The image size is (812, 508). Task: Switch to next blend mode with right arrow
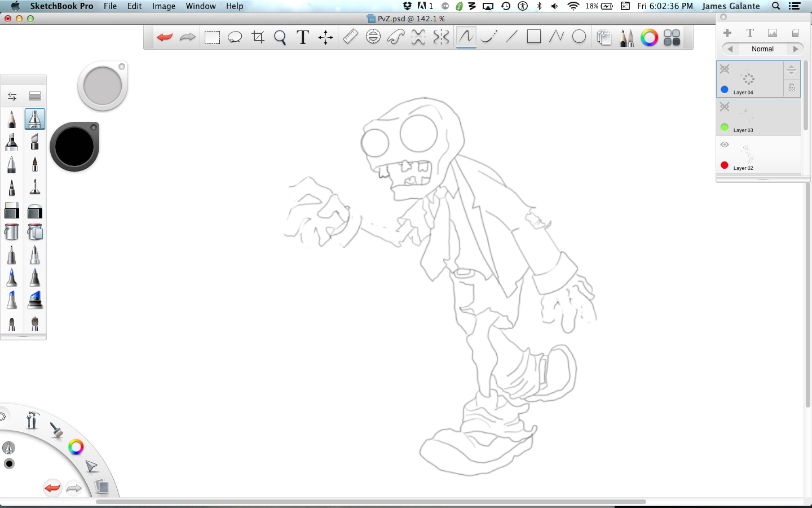(x=796, y=49)
